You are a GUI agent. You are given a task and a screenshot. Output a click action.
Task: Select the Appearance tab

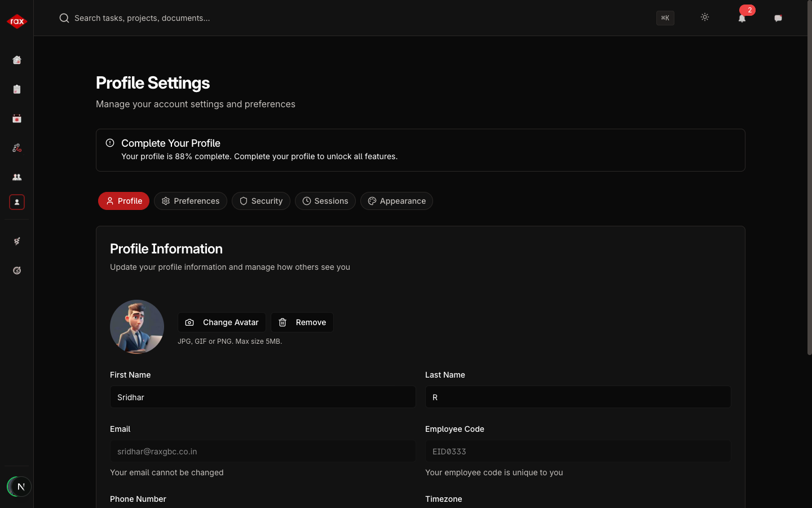click(x=396, y=201)
